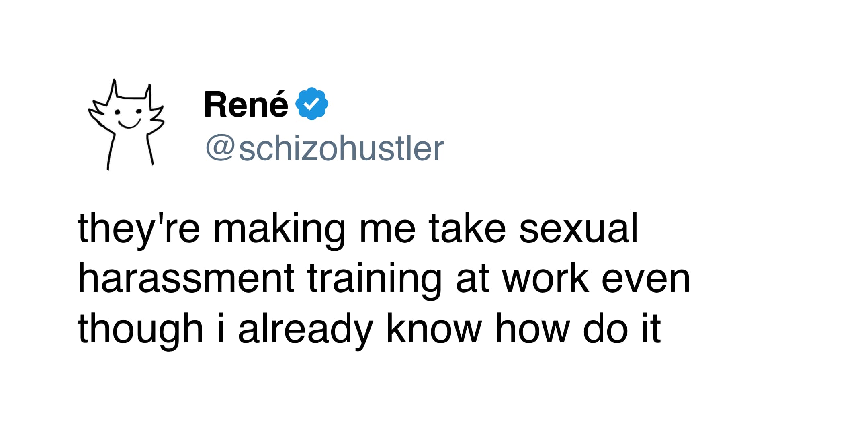The image size is (868, 430).
Task: Click the word "training" in the tweet
Action: pos(375,279)
